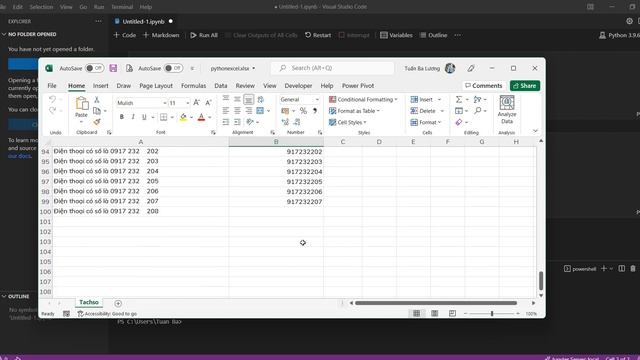
Task: Click the Cut scissors icon
Action: (97, 100)
